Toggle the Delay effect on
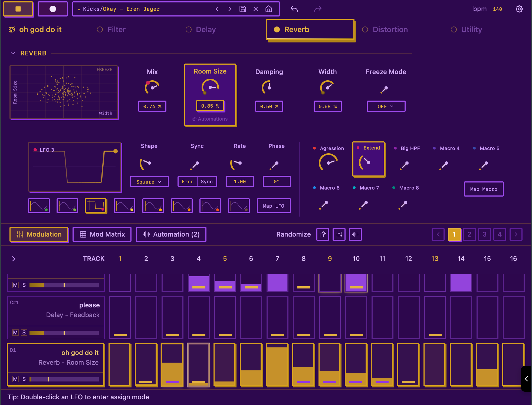The height and width of the screenshot is (405, 532). pos(189,29)
